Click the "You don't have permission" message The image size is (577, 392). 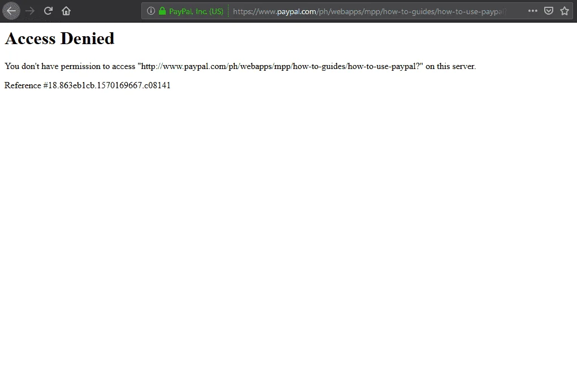point(240,66)
